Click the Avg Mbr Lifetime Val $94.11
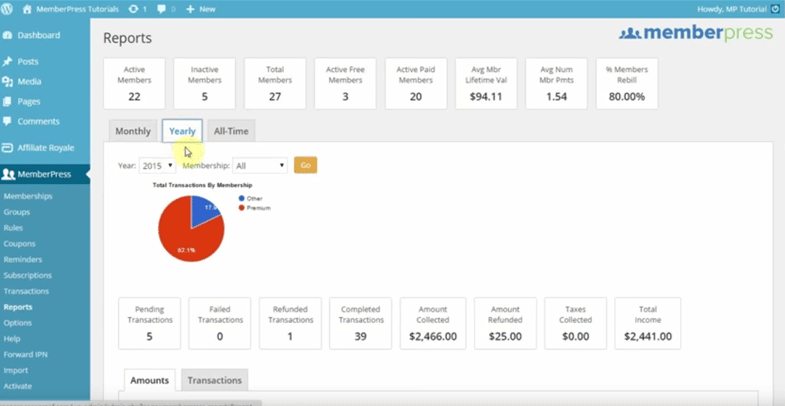The height and width of the screenshot is (406, 785). [x=486, y=84]
